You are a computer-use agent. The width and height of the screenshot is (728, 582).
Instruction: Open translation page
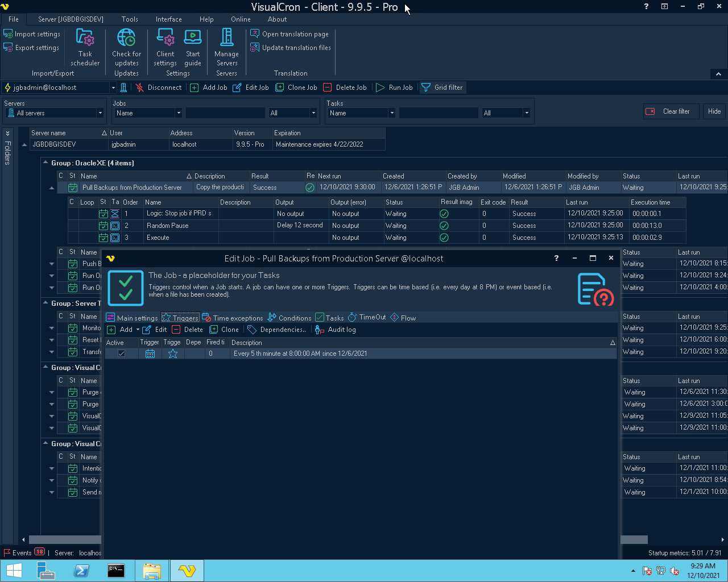coord(289,34)
